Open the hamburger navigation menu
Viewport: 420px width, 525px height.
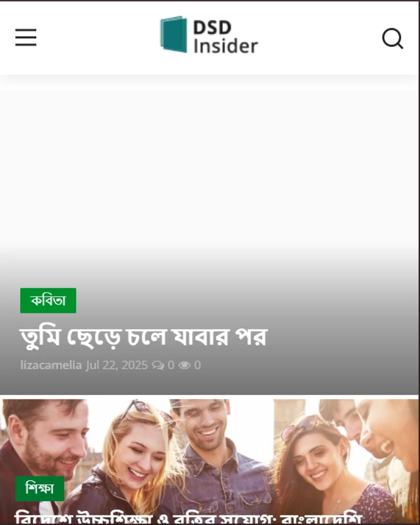click(x=26, y=37)
